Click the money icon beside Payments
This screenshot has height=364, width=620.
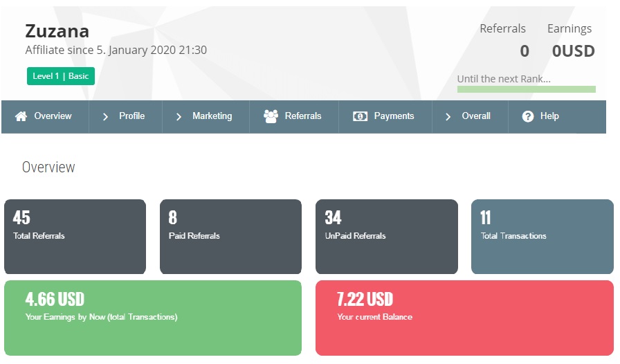pos(361,116)
